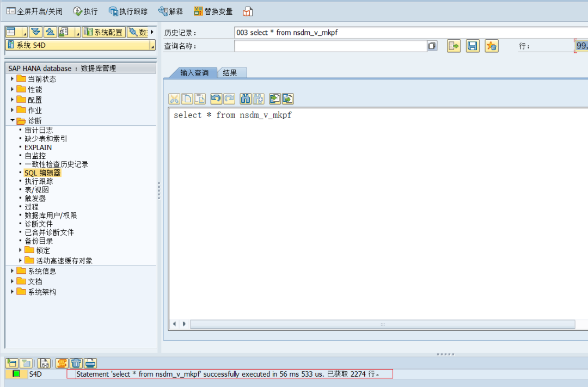The height and width of the screenshot is (387, 588).
Task: Open 备份目录 tree entry
Action: tap(39, 241)
